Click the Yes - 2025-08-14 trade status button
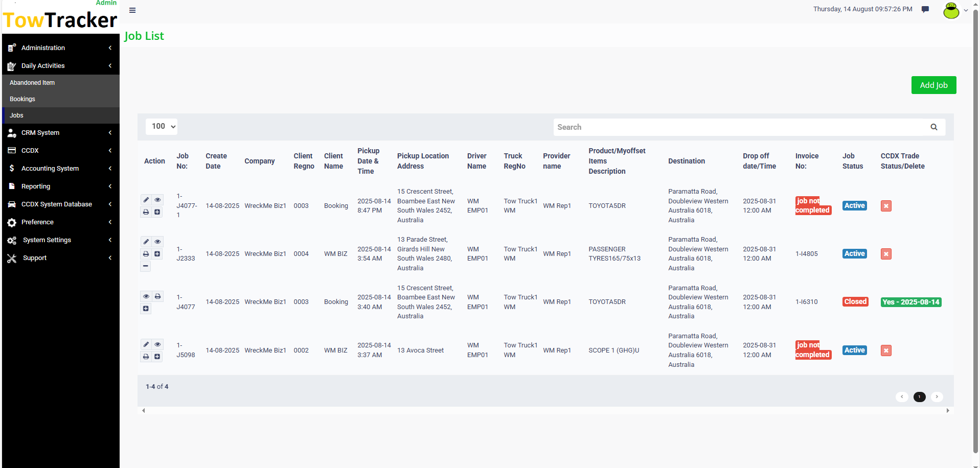The image size is (980, 468). click(x=911, y=302)
